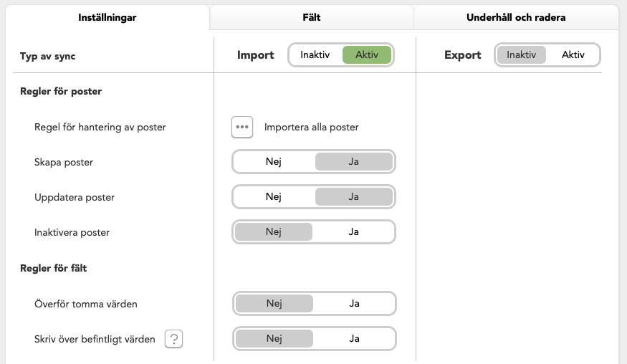Viewport: 627px width, 364px height.
Task: Set Export to Aktiv
Action: pos(573,54)
